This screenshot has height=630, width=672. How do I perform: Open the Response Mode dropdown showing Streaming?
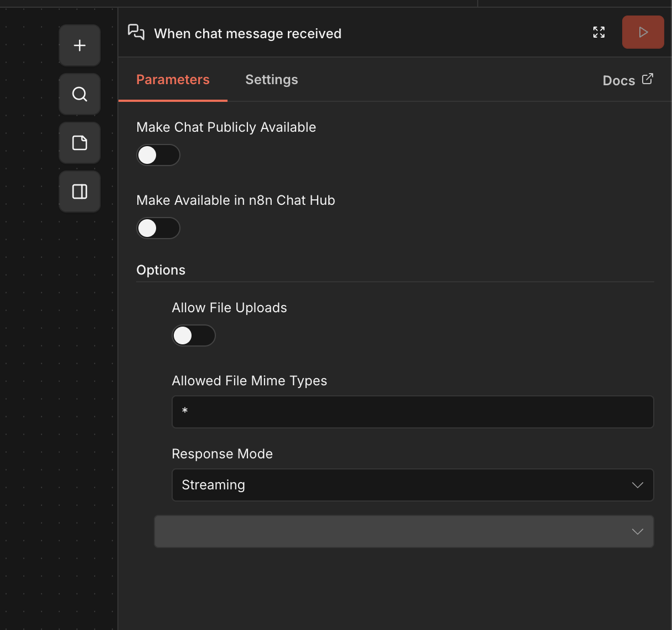tap(412, 485)
